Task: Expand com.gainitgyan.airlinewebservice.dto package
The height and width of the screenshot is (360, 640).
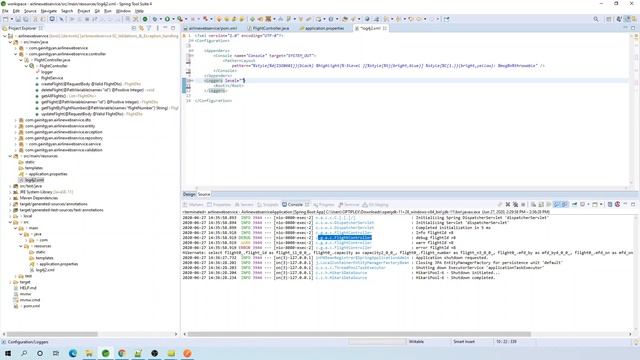Action: click(16, 120)
